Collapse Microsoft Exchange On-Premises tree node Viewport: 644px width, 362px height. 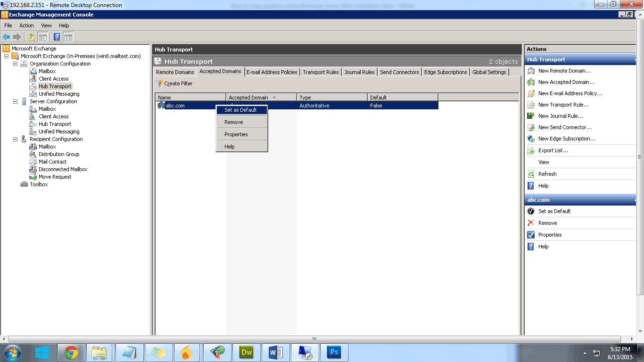click(x=6, y=56)
